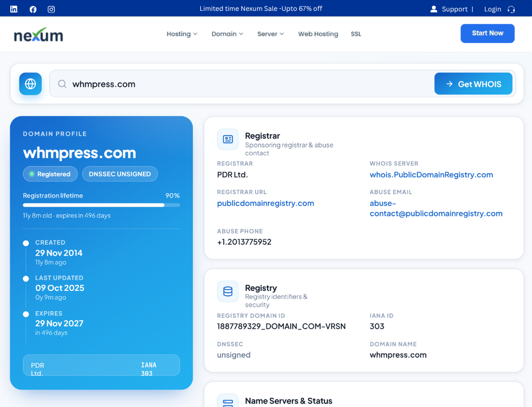532x407 pixels.
Task: Expand the Domain dropdown menu
Action: tap(227, 34)
